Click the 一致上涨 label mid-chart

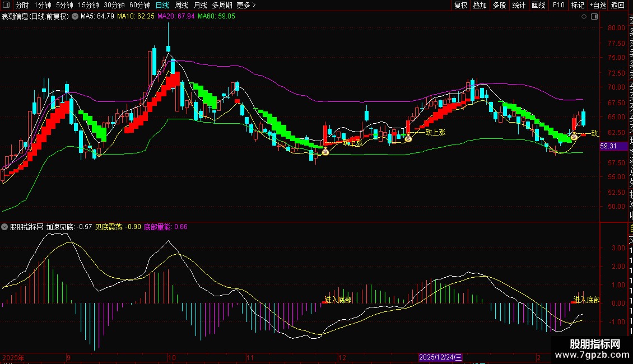click(x=432, y=132)
